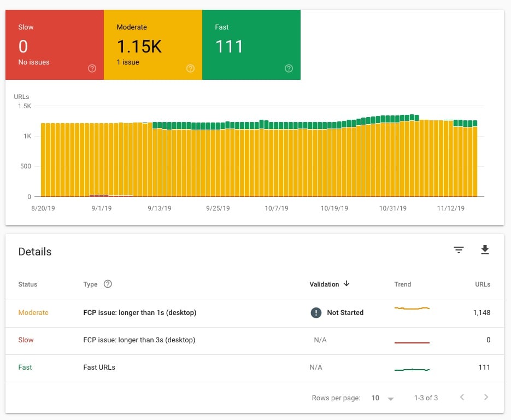Viewport: 511px width, 420px height.
Task: Open Rows per page dropdown
Action: [383, 398]
